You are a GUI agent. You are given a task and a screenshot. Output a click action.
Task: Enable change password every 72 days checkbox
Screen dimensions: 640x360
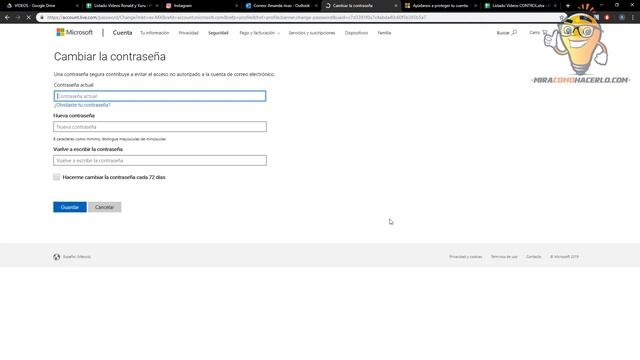pyautogui.click(x=56, y=177)
